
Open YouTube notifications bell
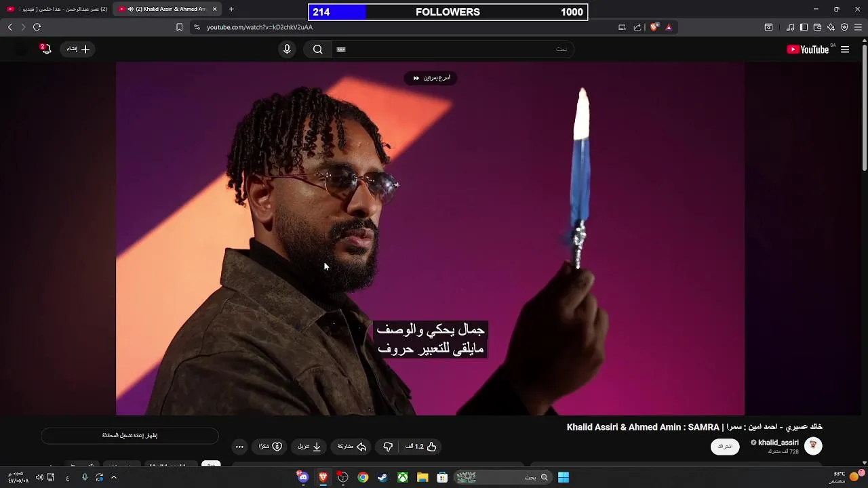45,49
